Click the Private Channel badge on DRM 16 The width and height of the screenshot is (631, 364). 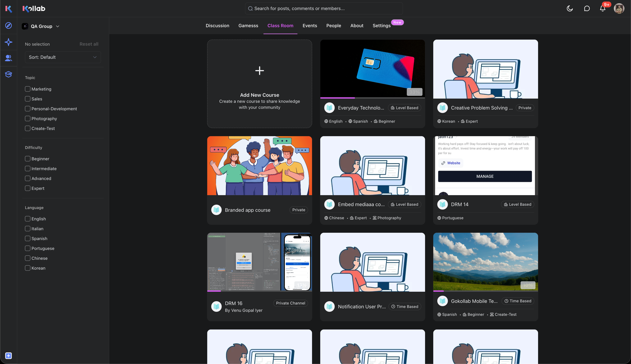coord(290,303)
